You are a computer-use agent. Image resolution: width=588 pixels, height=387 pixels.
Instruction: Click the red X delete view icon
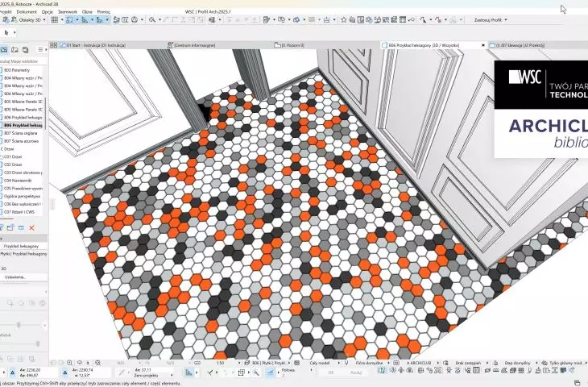coord(32,227)
